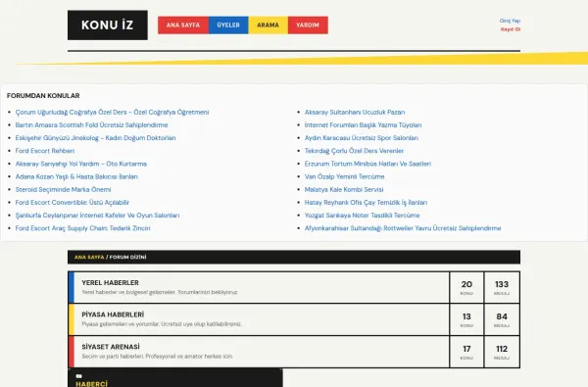Open Tekirdağ Çorlu Özel Ders Verenler topic
This screenshot has width=588, height=387.
coord(354,151)
